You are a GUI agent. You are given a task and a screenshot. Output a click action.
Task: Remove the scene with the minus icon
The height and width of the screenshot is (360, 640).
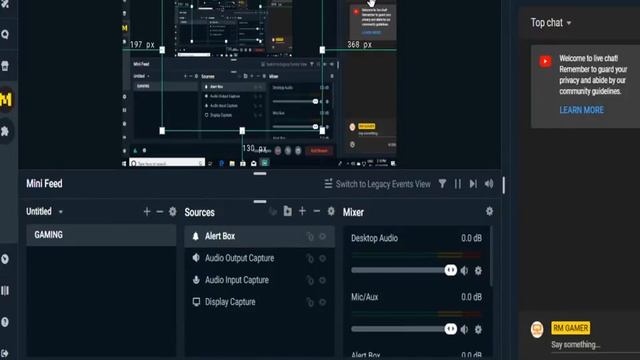tap(160, 211)
